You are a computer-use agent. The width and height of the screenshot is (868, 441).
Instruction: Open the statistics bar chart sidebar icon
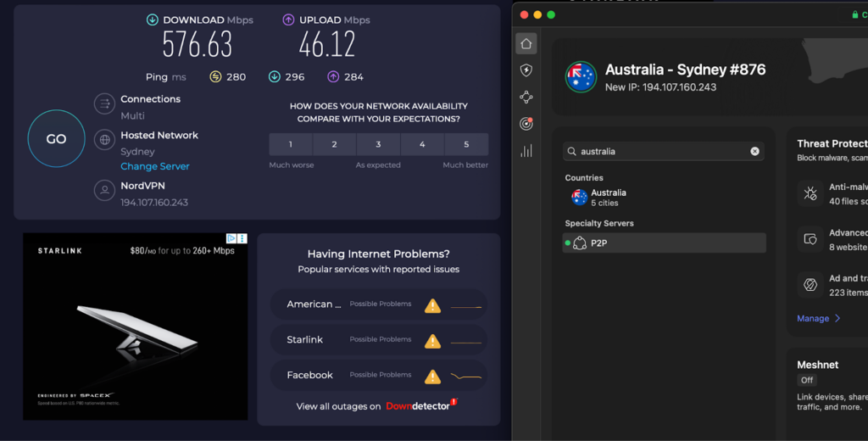point(526,151)
